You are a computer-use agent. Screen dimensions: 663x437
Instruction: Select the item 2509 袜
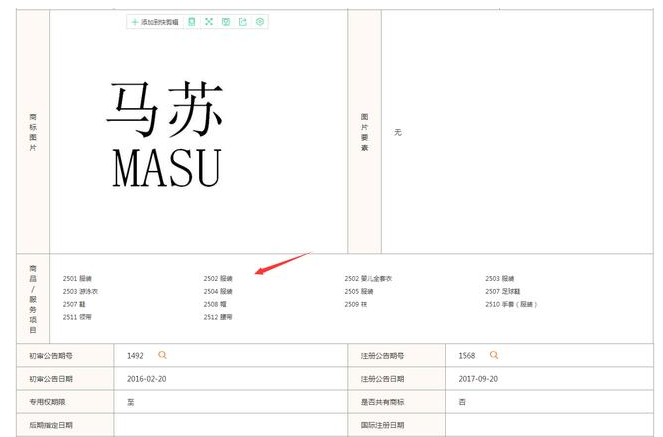coord(356,304)
